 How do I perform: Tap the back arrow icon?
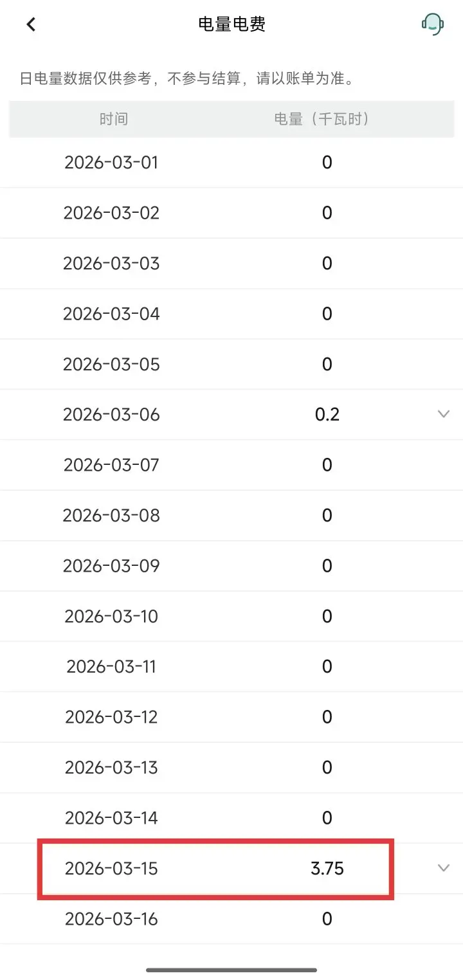pyautogui.click(x=31, y=24)
